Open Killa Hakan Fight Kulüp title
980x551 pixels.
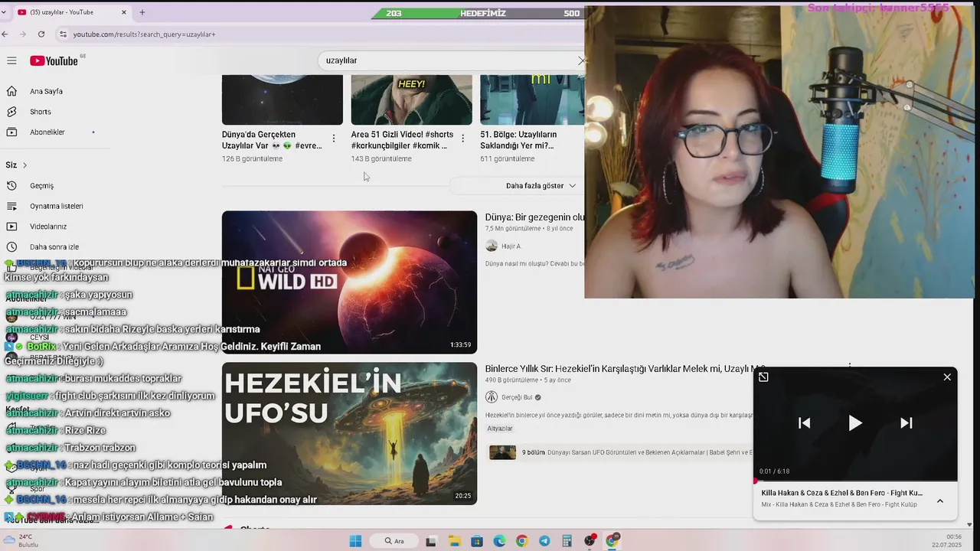coord(841,493)
